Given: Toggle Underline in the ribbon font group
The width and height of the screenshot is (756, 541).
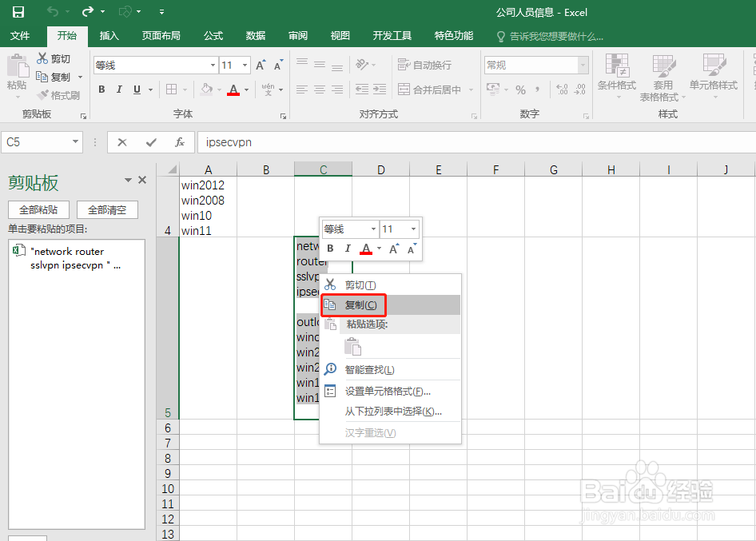Looking at the screenshot, I should 137,90.
